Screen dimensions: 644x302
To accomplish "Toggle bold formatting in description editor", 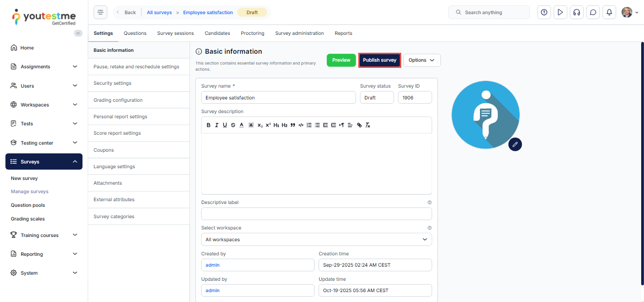I will 209,125.
